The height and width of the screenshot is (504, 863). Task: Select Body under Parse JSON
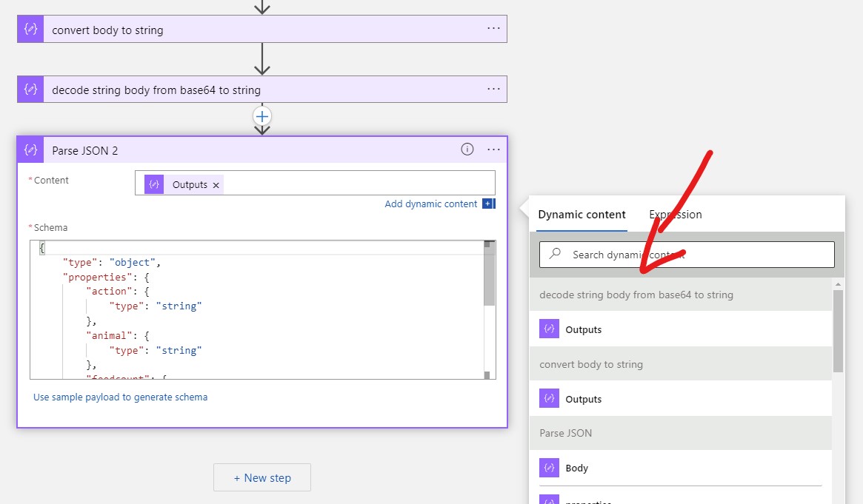pos(576,468)
